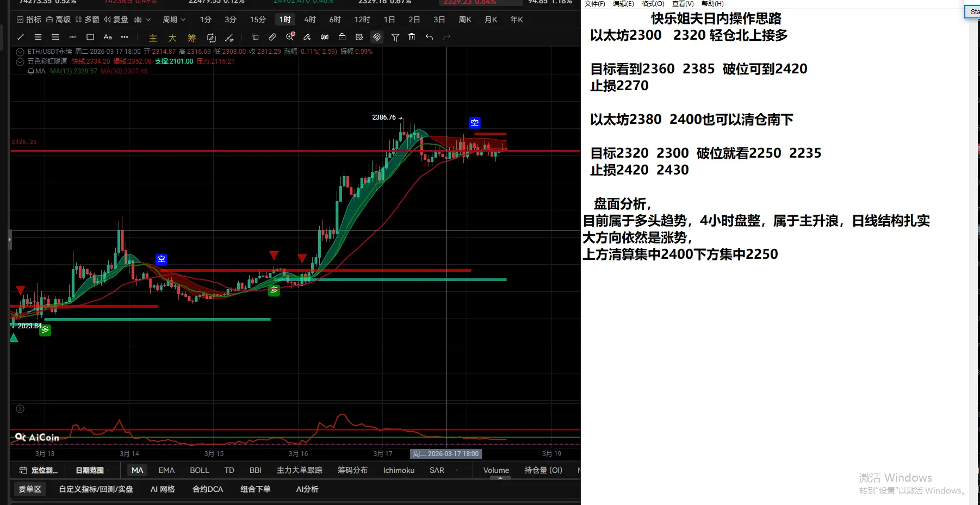Open the 格式(O) menu in Notepad
980x505 pixels.
pyautogui.click(x=653, y=4)
